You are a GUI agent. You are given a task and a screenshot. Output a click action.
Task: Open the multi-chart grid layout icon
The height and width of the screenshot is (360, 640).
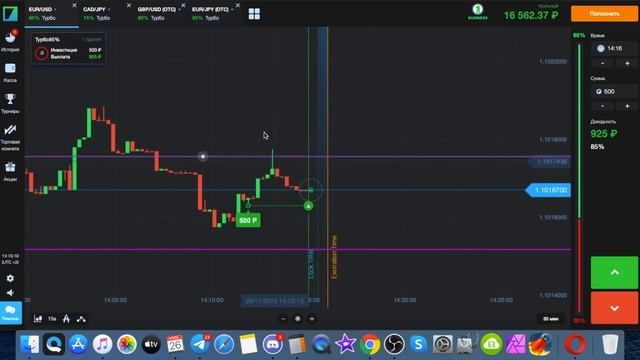pyautogui.click(x=254, y=14)
